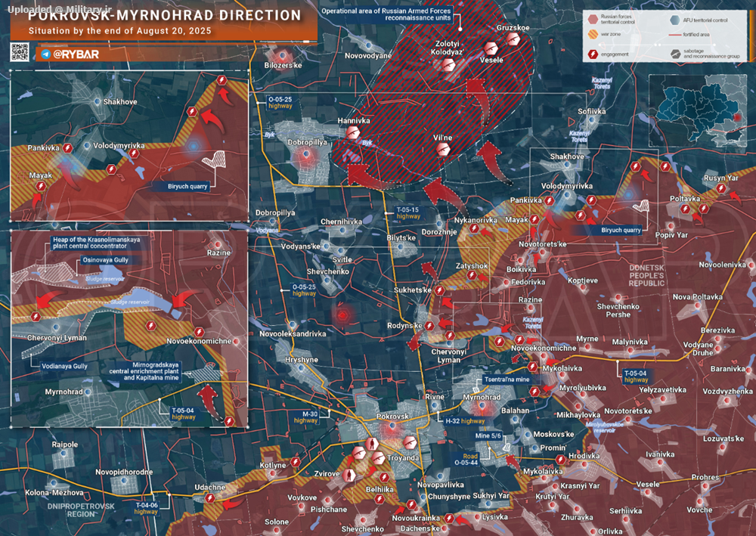Select the engagement marker beside Kotlyne
Image resolution: width=756 pixels, height=536 pixels.
(296, 462)
